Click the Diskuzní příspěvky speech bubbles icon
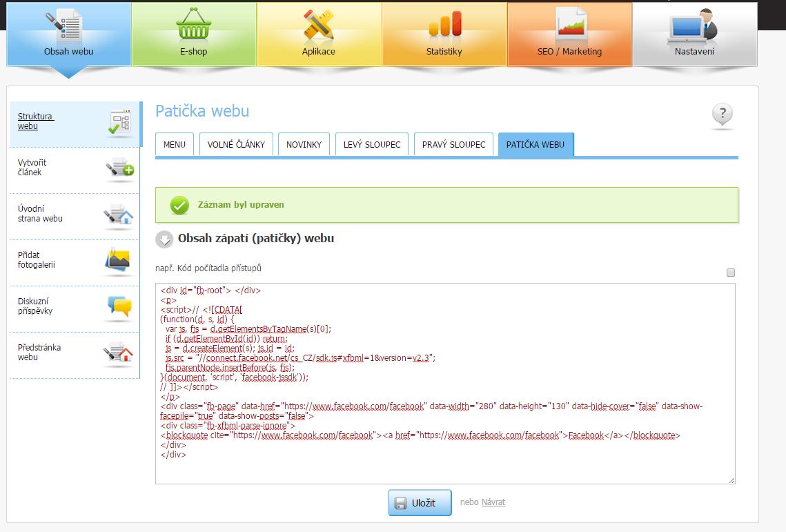The height and width of the screenshot is (532, 786). [x=120, y=307]
